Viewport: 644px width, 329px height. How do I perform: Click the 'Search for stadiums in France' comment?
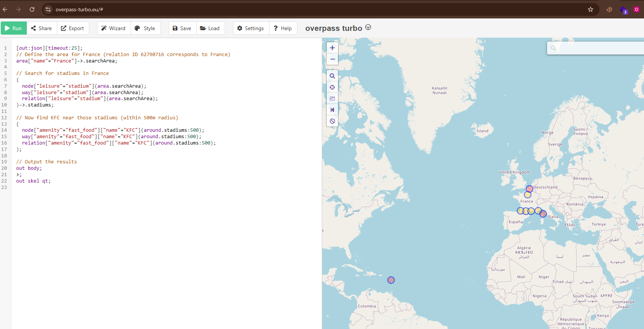click(x=62, y=73)
